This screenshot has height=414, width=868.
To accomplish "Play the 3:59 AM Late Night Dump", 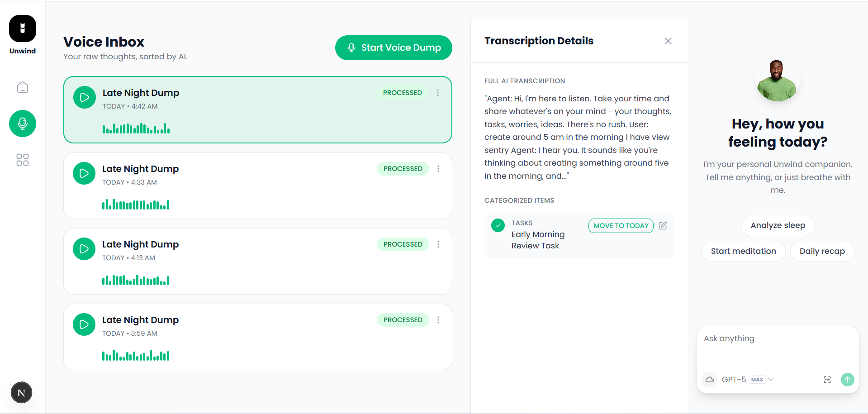I will (84, 324).
